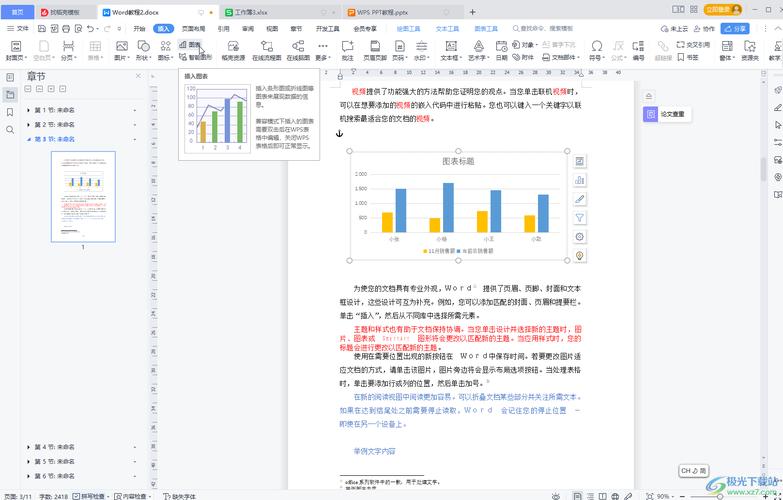
Task: Insert a Comment (批注)
Action: pyautogui.click(x=347, y=51)
